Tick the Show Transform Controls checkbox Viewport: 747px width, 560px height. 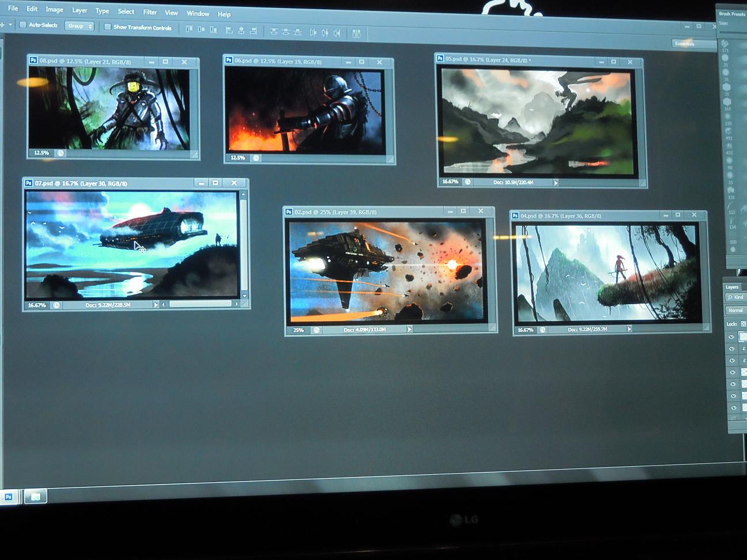108,27
